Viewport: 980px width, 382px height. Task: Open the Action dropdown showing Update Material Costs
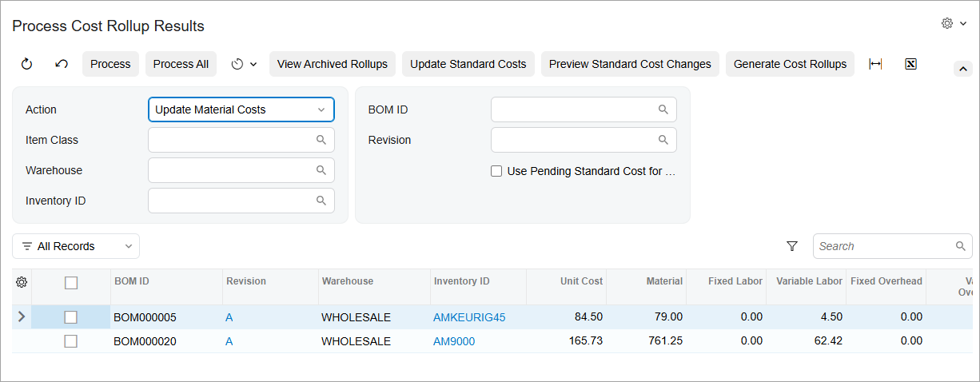tap(241, 109)
